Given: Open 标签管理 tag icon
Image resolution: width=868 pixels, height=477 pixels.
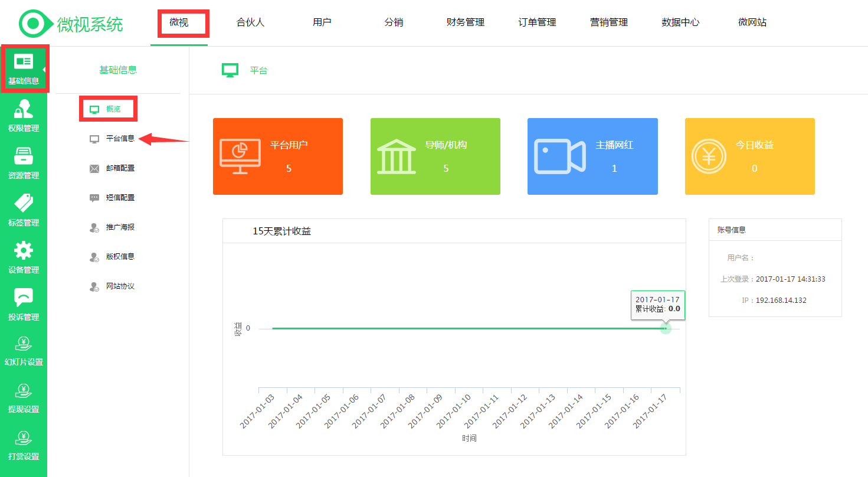Looking at the screenshot, I should tap(24, 203).
